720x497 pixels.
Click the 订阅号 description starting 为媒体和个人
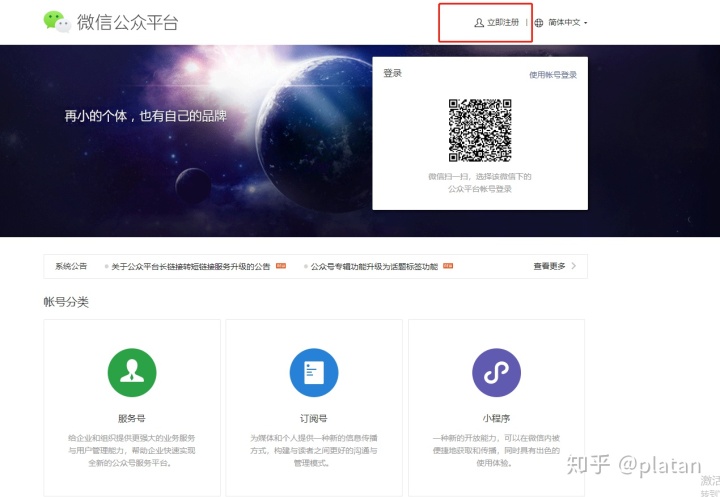click(314, 451)
